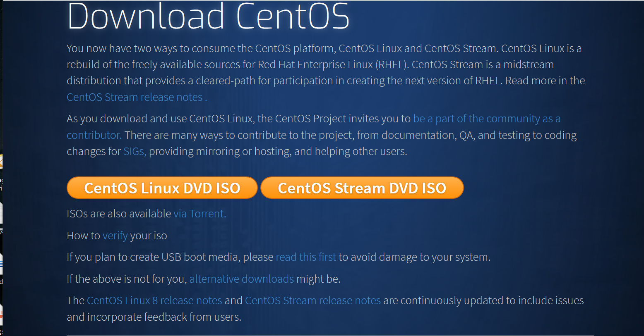
Task: Click the orange icon at bottom-left screen edge
Action: coord(1,315)
